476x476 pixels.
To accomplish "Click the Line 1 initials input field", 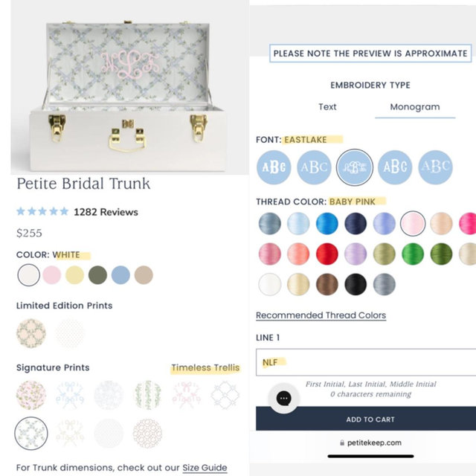I will (366, 362).
